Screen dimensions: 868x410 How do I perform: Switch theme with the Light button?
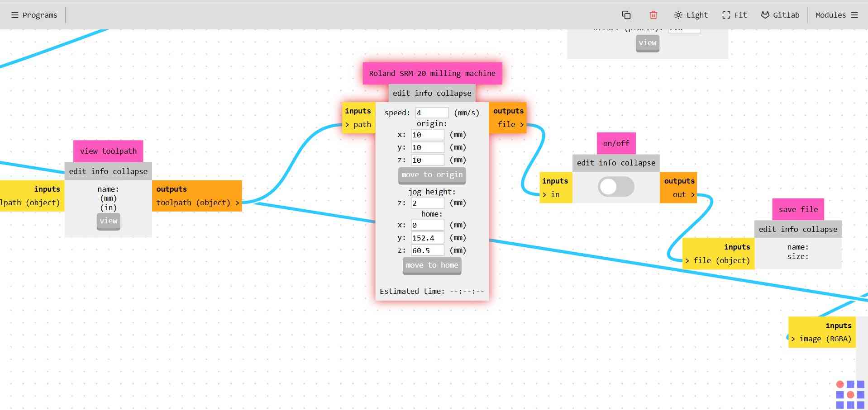tap(691, 15)
